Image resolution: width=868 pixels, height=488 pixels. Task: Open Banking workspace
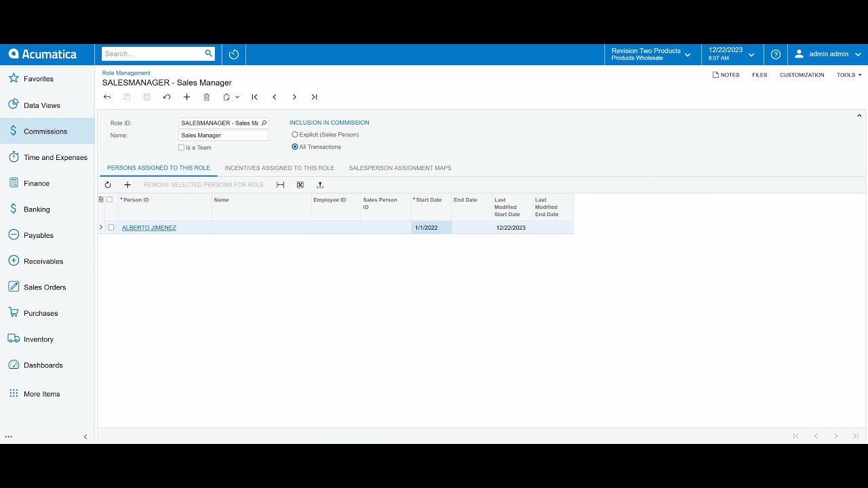click(37, 209)
